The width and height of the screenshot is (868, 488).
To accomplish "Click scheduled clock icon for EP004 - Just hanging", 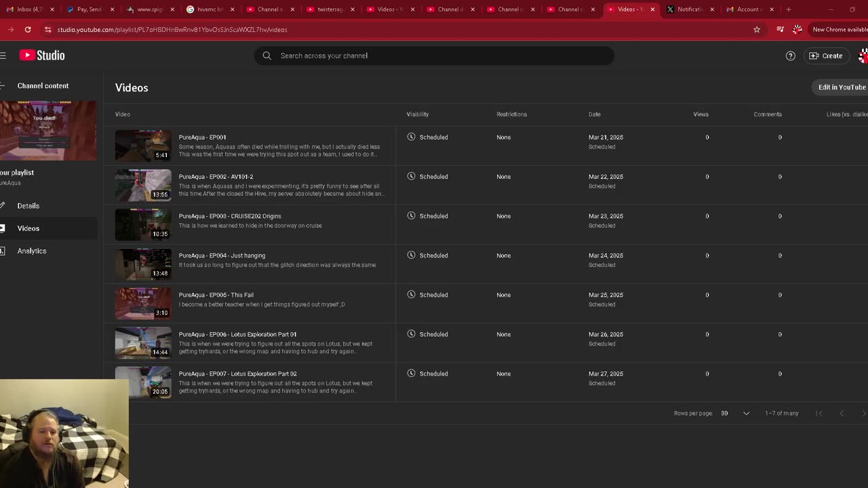I will (411, 255).
